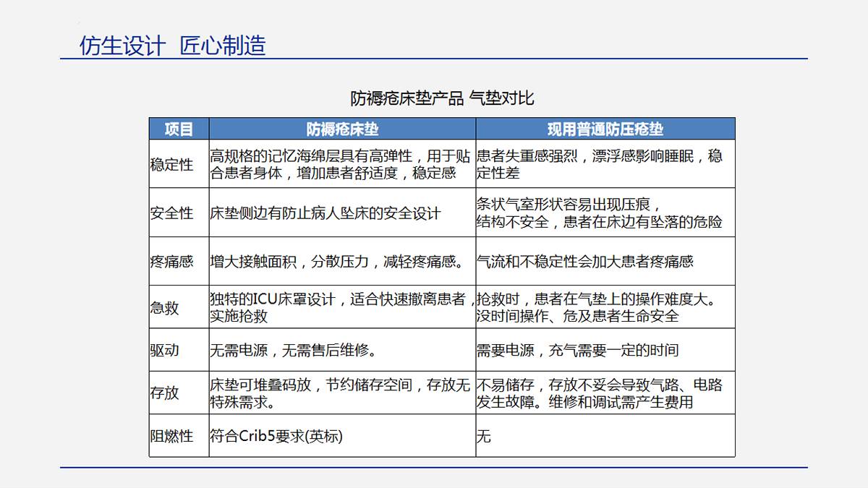Click the slide title 仿生设计 匠心制造
The width and height of the screenshot is (868, 488).
click(172, 45)
